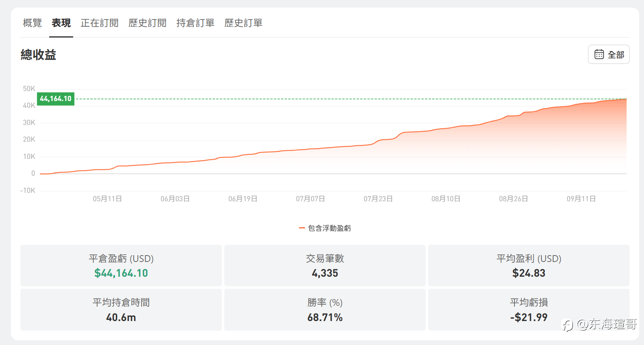Click the 平倉盈虧 (USD) card label
Screen dimensions: 644x345
click(121, 259)
